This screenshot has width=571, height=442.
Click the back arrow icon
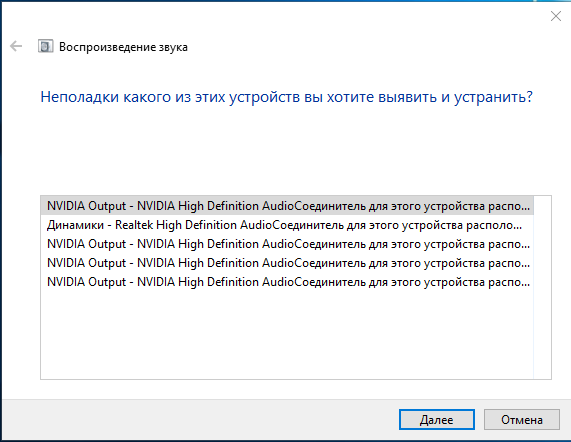tap(16, 46)
